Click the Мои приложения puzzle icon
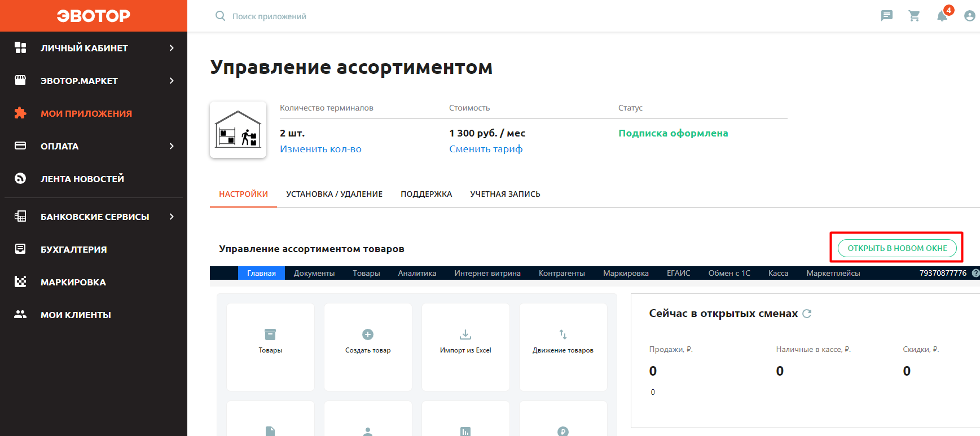Screen dimensions: 980x436 tap(20, 113)
